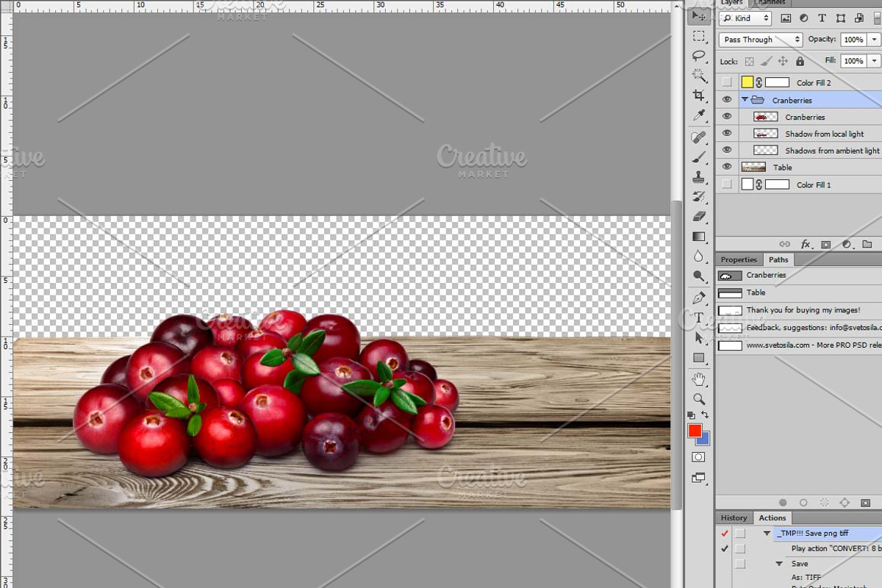
Task: Load path as a selection
Action: pos(824,503)
